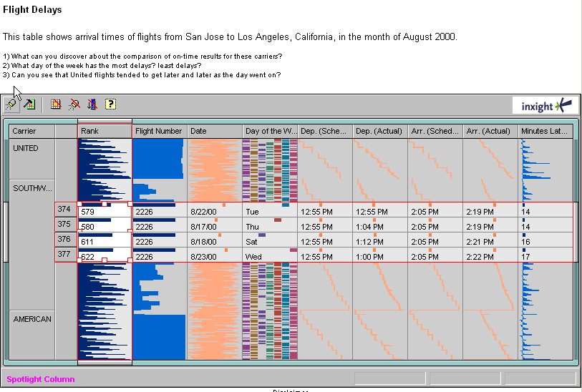Click the AMERICAN carrier group
Screen dimensions: 582x392
(32, 335)
